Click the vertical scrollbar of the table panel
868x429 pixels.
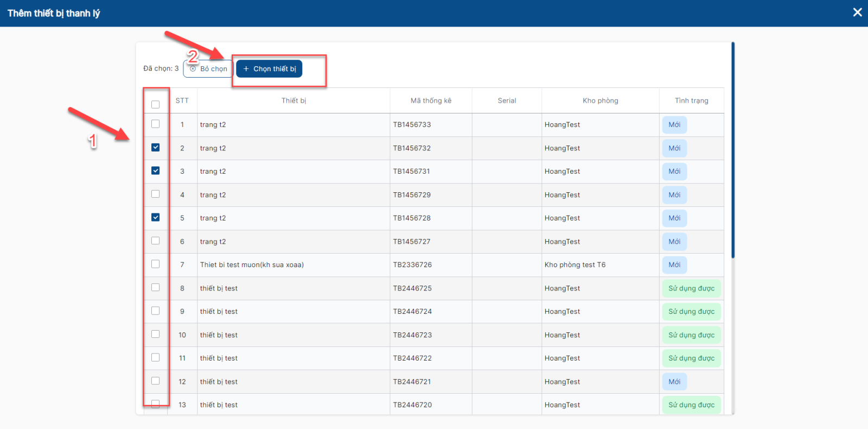pyautogui.click(x=733, y=152)
